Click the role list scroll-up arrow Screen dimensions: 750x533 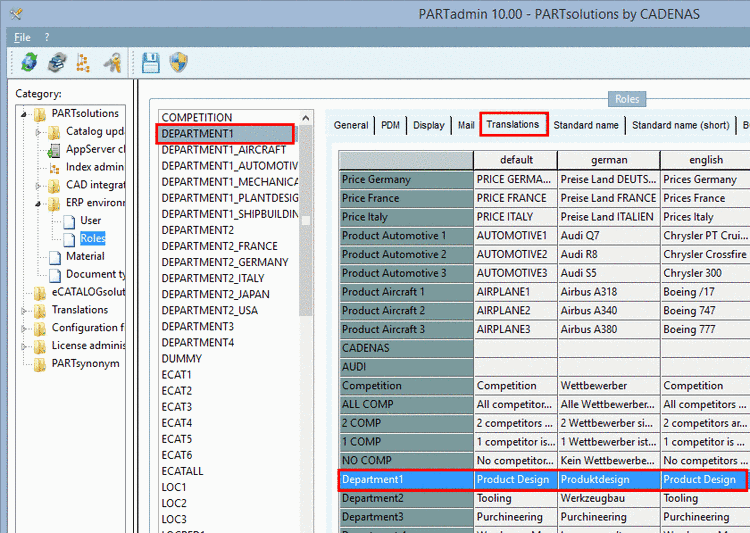point(306,118)
